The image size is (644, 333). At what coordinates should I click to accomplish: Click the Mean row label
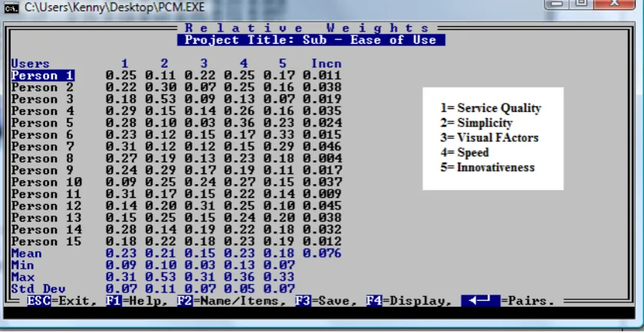(x=26, y=253)
